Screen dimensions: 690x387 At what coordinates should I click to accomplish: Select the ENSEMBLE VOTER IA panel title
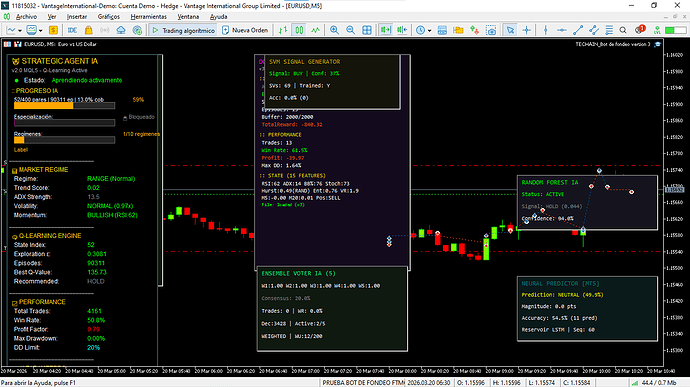click(x=298, y=273)
